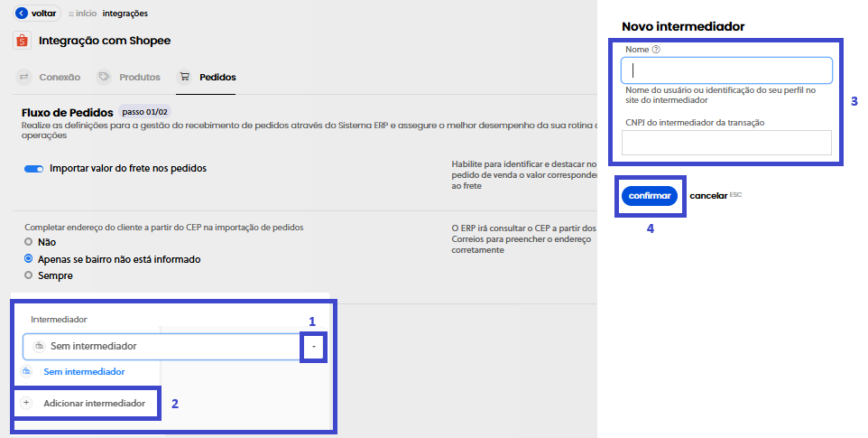Click the Produtos tag icon
Screen dimensions: 868x438
[x=104, y=77]
